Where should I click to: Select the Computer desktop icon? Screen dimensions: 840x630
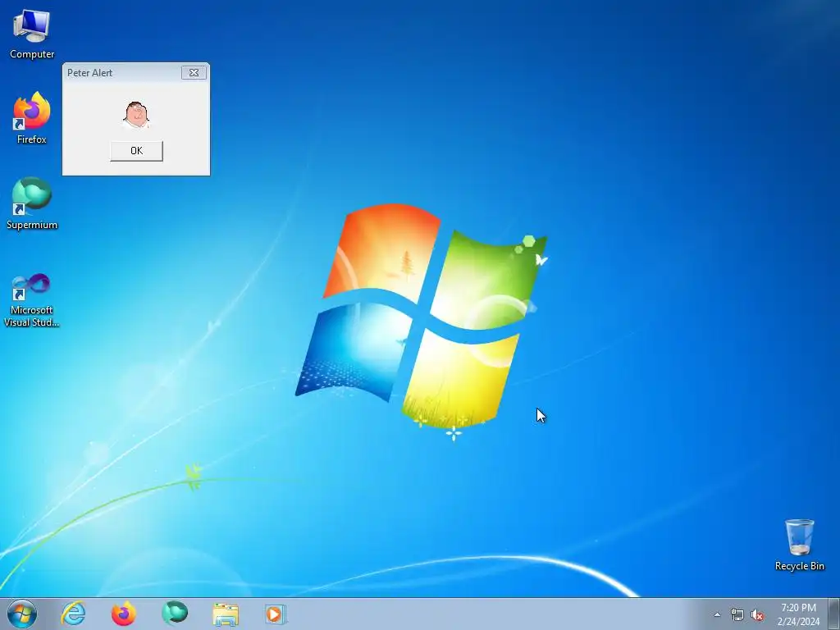(32, 34)
